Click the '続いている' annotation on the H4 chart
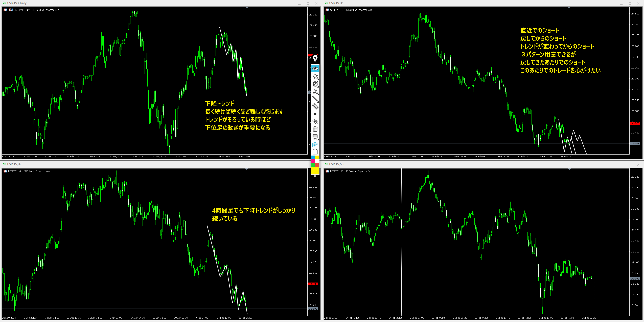644x322 pixels. [x=225, y=219]
